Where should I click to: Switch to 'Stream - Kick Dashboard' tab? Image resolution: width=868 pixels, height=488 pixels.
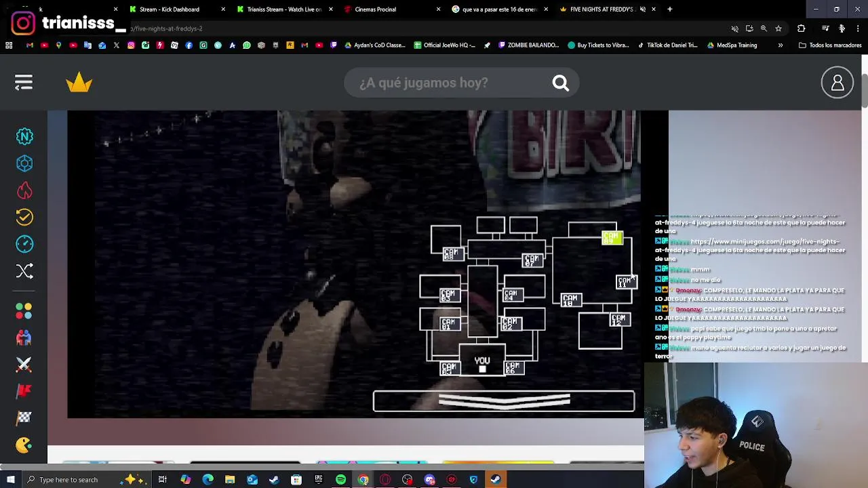[x=170, y=9]
